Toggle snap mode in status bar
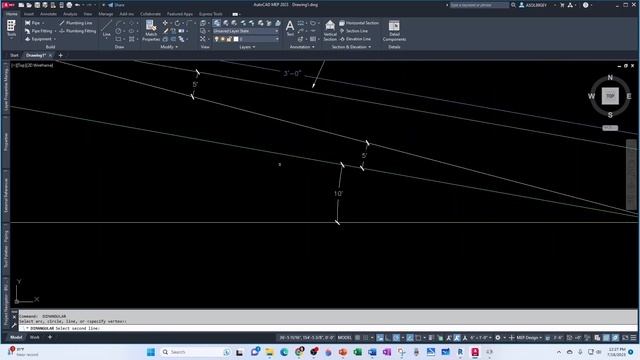 (x=366, y=338)
